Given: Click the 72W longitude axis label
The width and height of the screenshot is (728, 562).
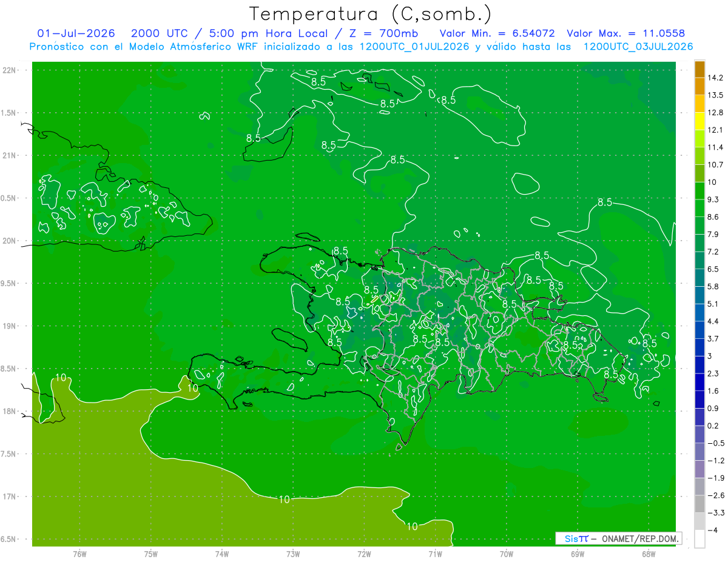Looking at the screenshot, I should coord(364,554).
